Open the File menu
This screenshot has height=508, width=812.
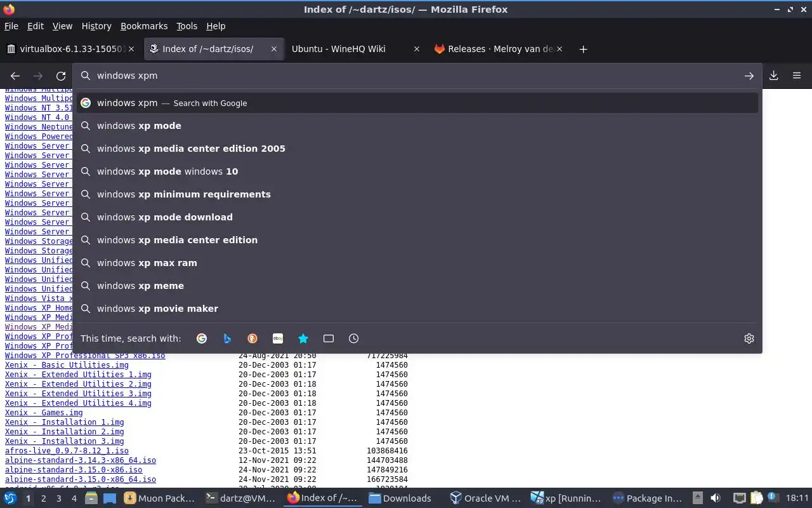[x=11, y=26]
